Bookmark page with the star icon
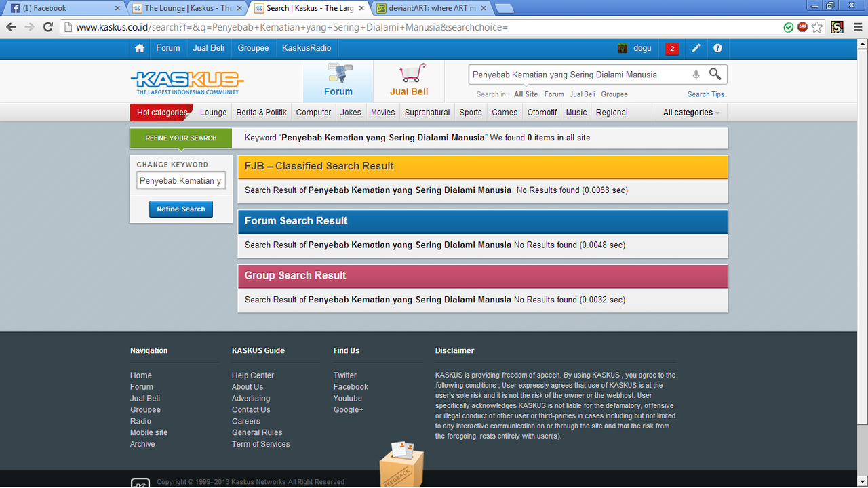868x488 pixels. [x=817, y=27]
